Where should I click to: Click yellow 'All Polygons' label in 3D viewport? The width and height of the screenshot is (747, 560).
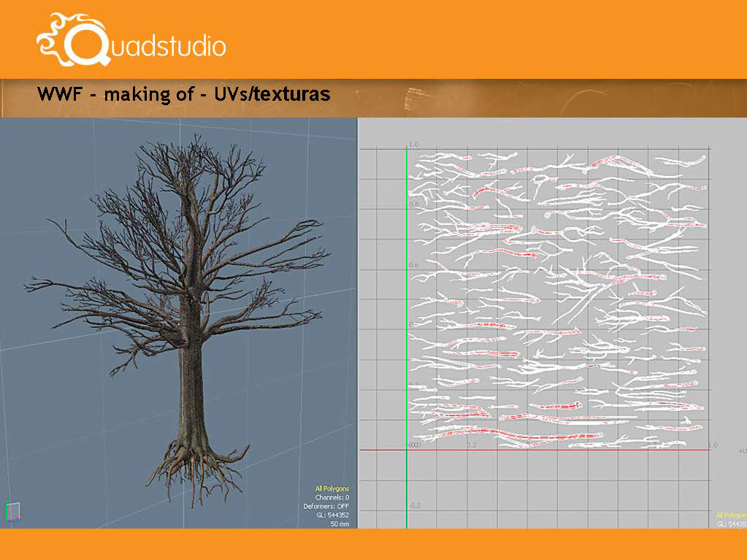(x=332, y=488)
